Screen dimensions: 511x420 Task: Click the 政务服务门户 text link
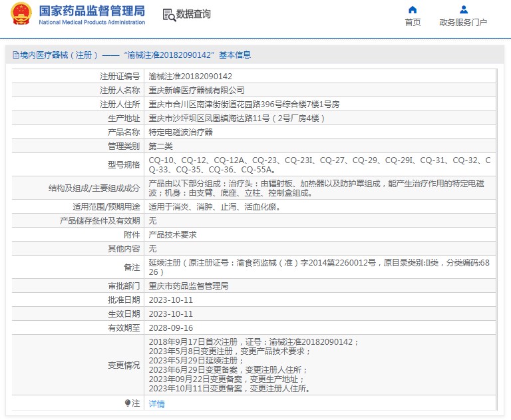[x=463, y=23]
